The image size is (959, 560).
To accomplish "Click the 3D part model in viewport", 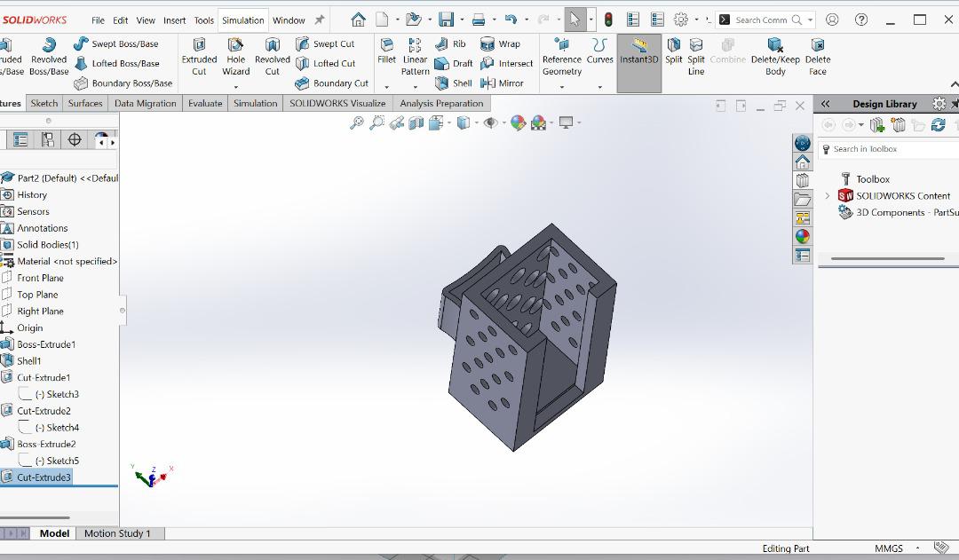I will (527, 338).
